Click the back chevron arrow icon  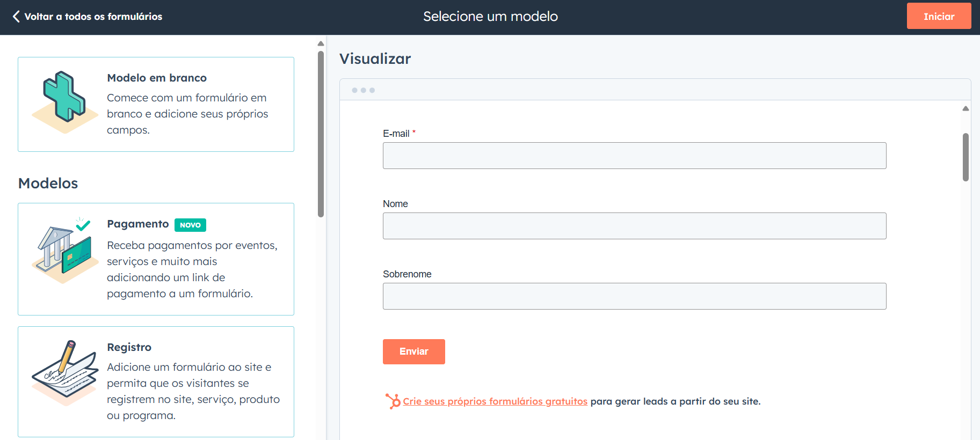pyautogui.click(x=16, y=17)
